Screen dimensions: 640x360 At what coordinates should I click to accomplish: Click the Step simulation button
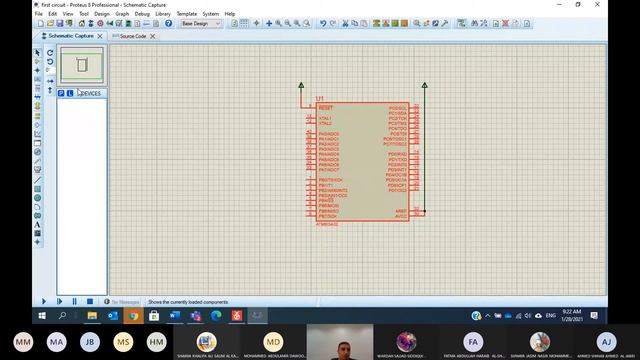coord(59,302)
